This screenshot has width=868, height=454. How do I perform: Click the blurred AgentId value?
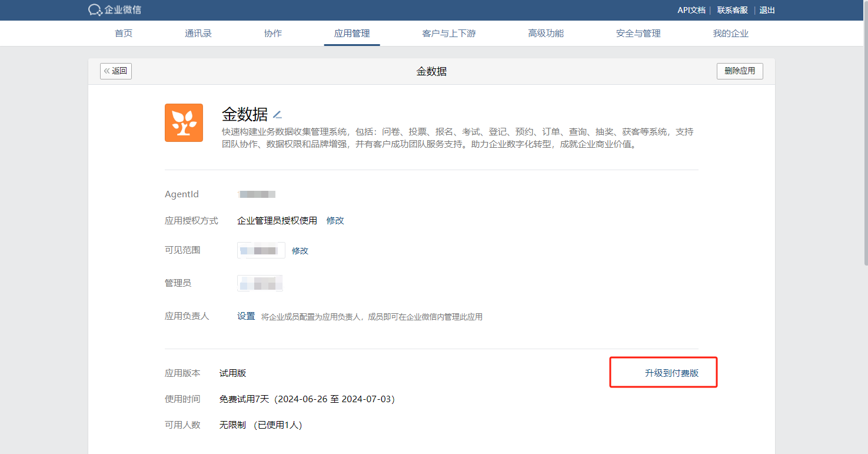click(257, 194)
